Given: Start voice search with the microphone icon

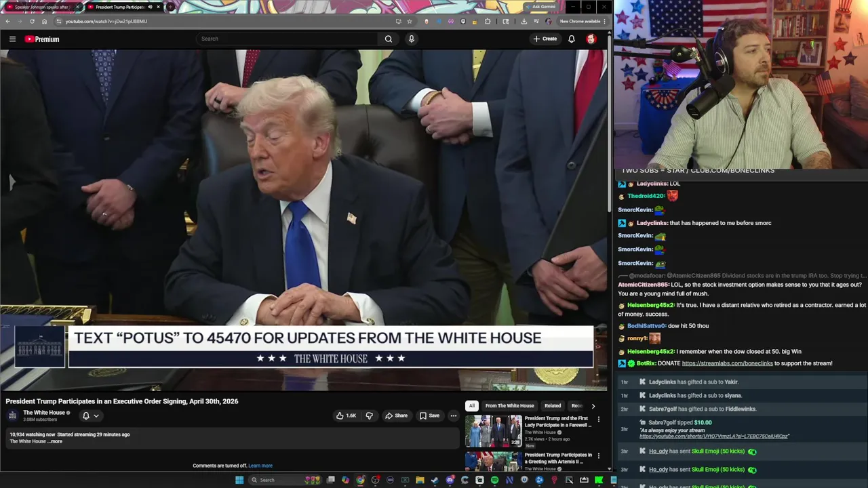Looking at the screenshot, I should (x=411, y=39).
